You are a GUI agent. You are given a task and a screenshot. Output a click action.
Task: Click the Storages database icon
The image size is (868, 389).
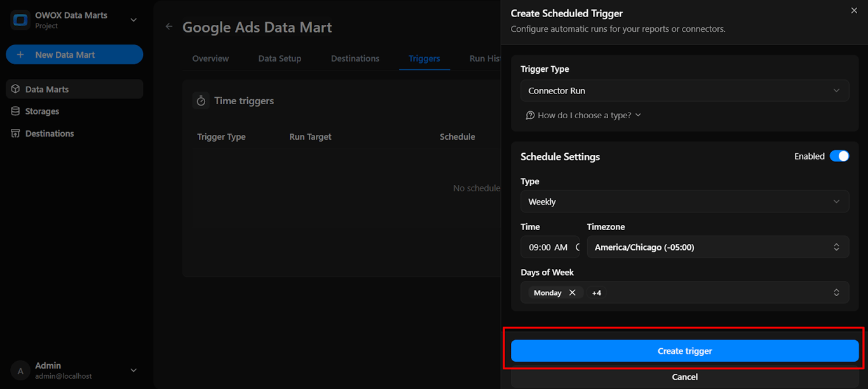[x=16, y=111]
